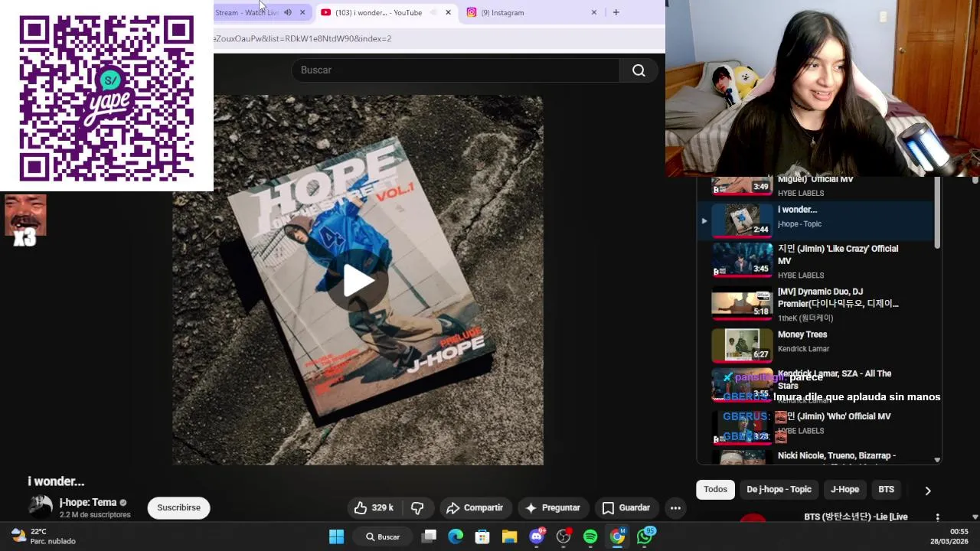The image size is (980, 551).
Task: Play Jimin 'Like Crazy' Official MV item
Action: click(x=815, y=261)
